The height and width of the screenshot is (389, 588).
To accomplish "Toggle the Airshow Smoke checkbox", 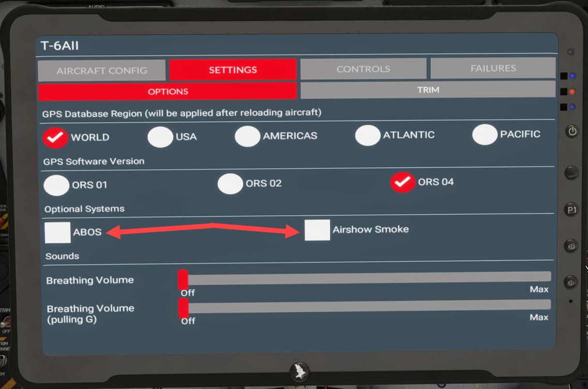I will (x=317, y=230).
